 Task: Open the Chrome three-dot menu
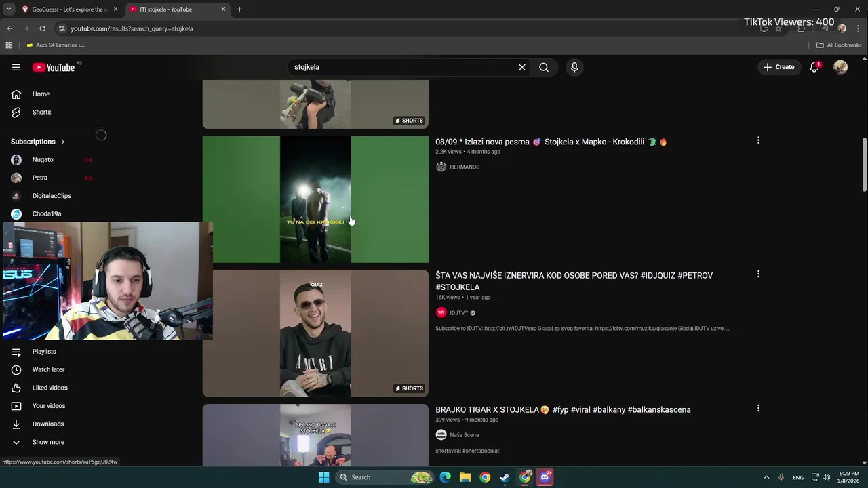click(858, 28)
